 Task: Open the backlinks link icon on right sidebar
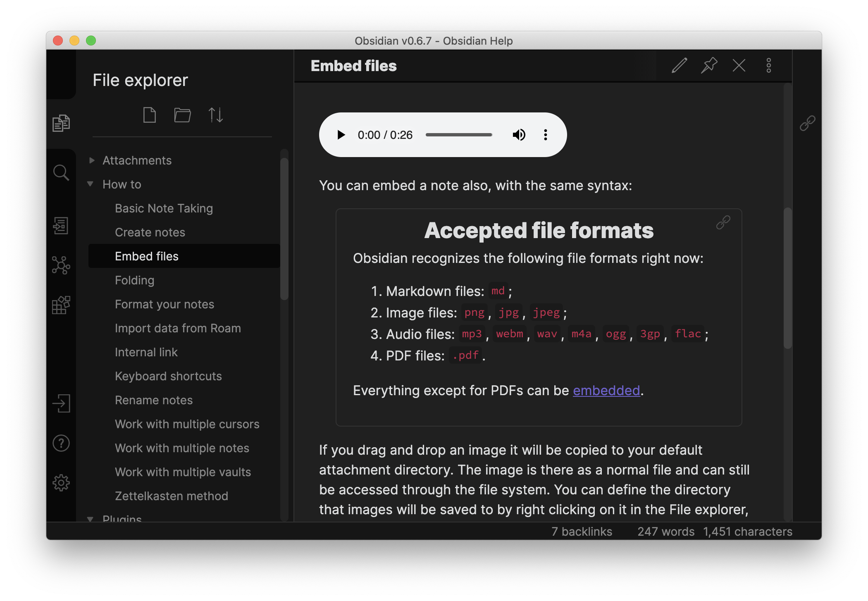coord(807,123)
